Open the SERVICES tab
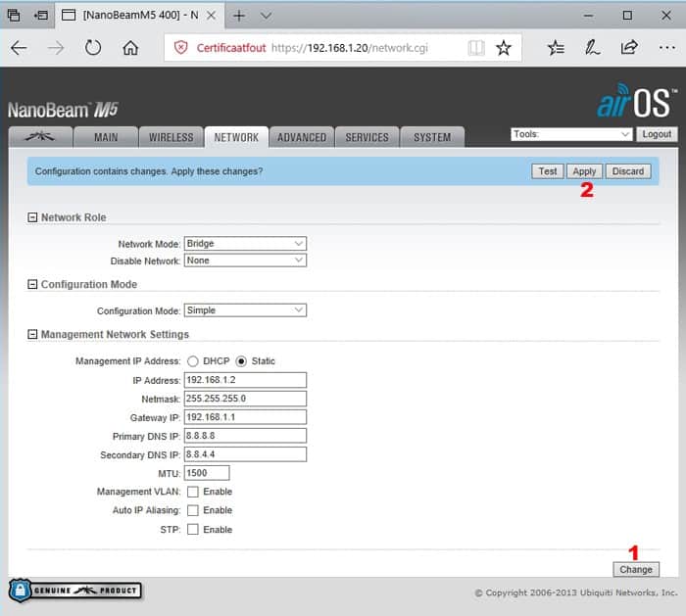Image resolution: width=686 pixels, height=616 pixels. [x=367, y=137]
